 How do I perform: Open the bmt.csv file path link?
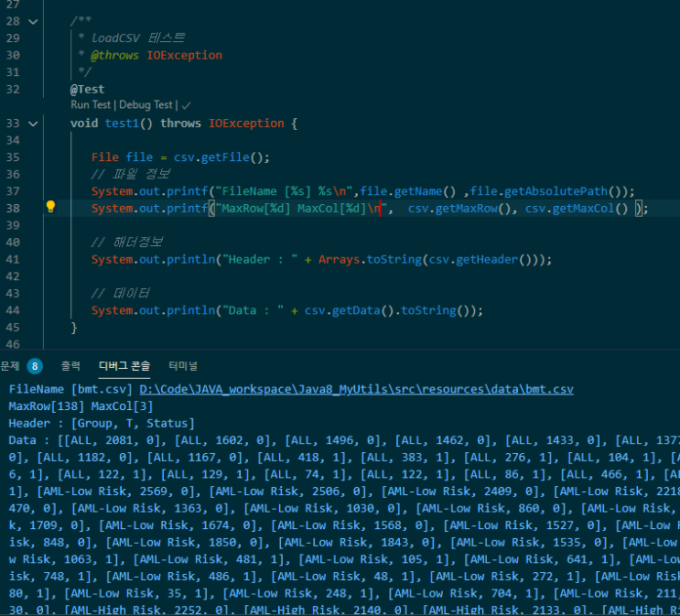click(x=356, y=389)
